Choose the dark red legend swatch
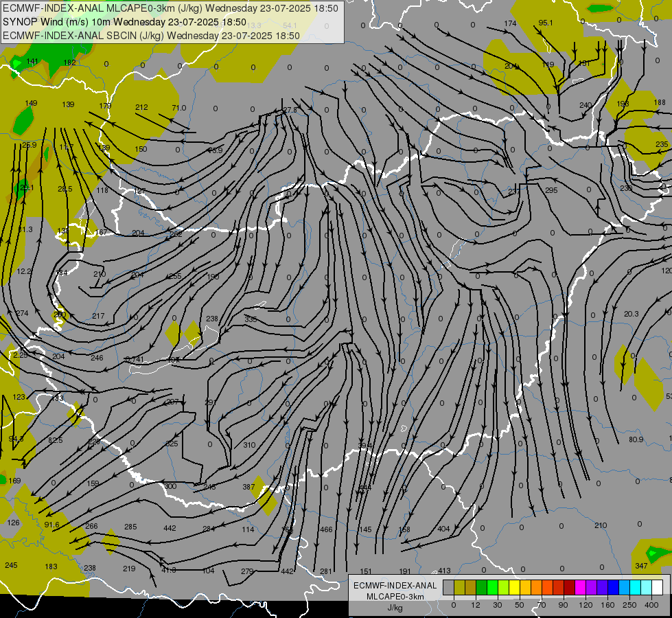 coord(570,587)
